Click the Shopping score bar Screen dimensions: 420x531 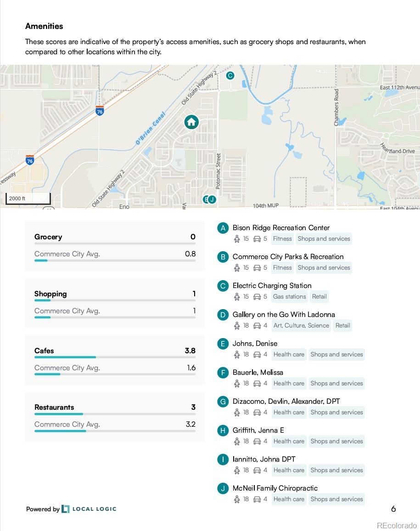[115, 300]
